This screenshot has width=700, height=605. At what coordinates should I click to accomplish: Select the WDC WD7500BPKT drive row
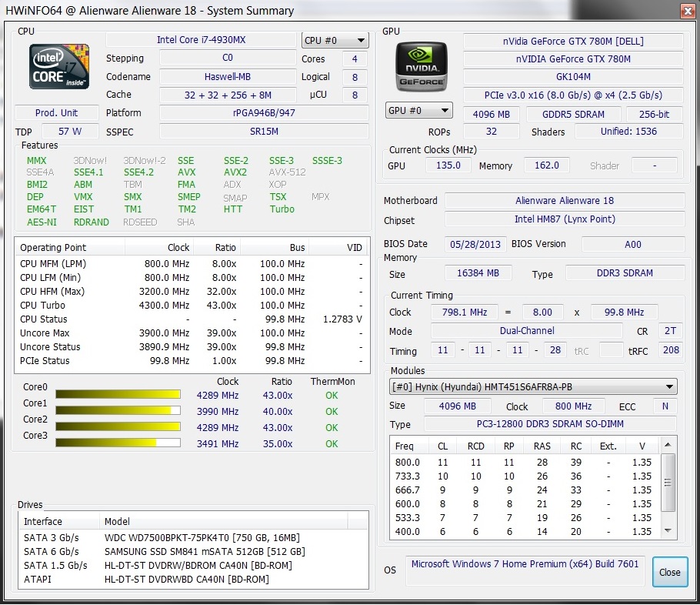click(x=194, y=537)
